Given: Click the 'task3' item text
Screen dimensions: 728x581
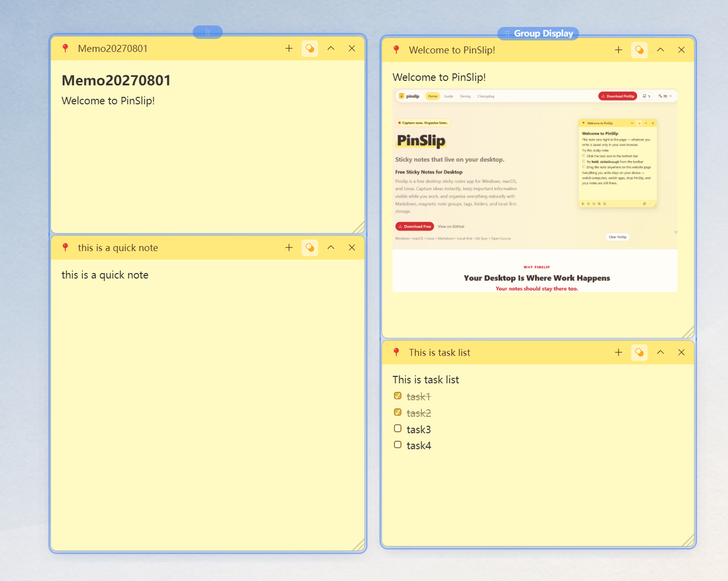Looking at the screenshot, I should [418, 430].
